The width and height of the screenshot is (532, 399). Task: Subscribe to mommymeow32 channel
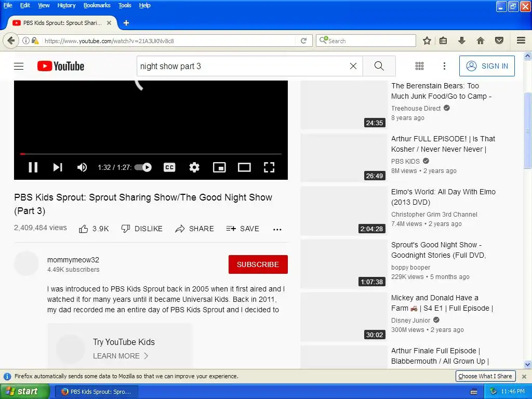[x=258, y=264]
